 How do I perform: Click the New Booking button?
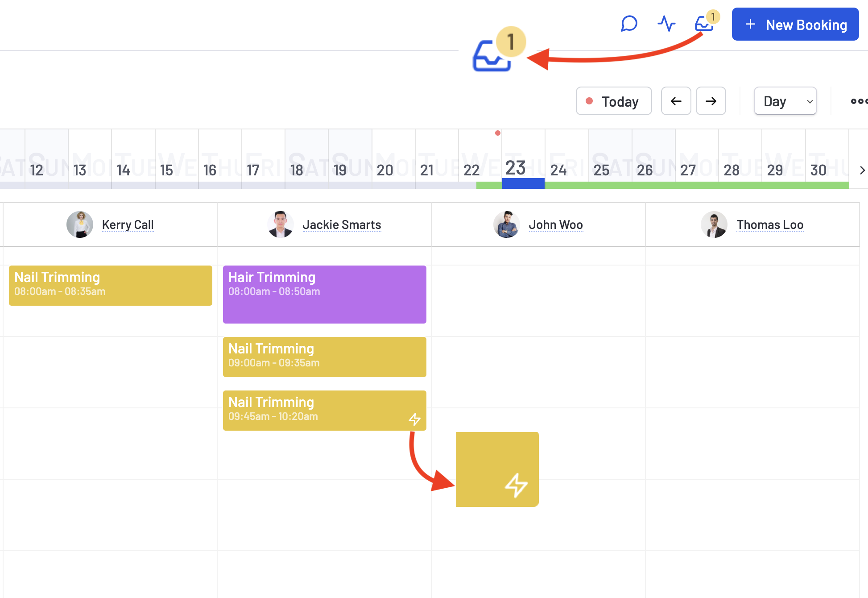click(x=794, y=25)
